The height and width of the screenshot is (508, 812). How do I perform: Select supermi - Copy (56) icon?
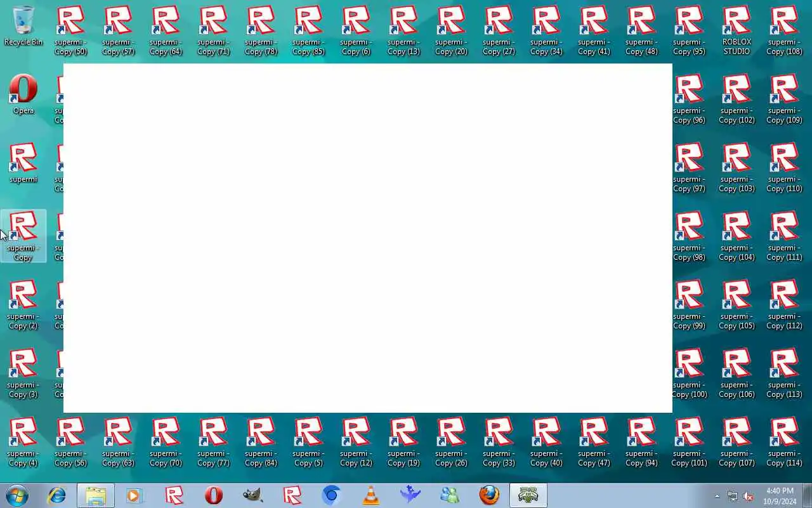tap(70, 442)
